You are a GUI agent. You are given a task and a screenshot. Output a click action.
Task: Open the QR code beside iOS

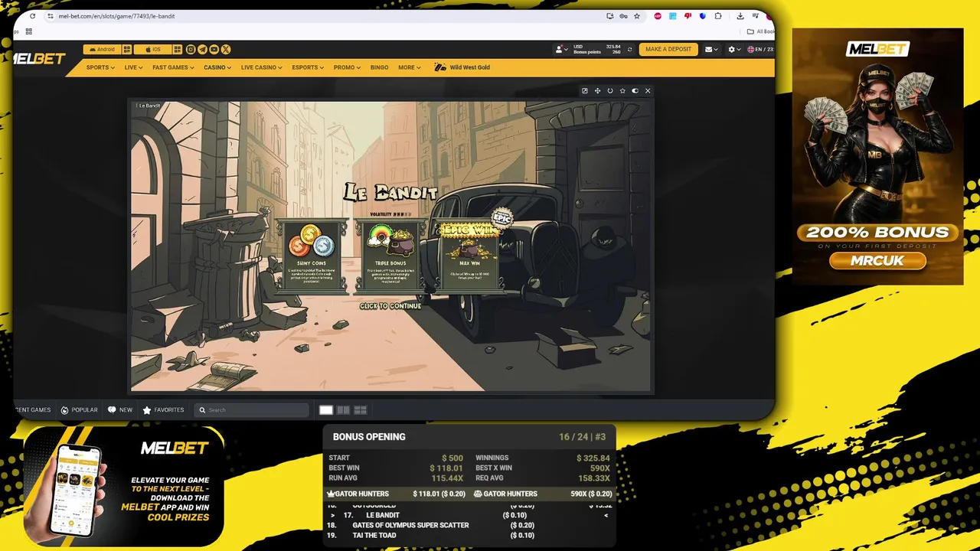(x=178, y=49)
